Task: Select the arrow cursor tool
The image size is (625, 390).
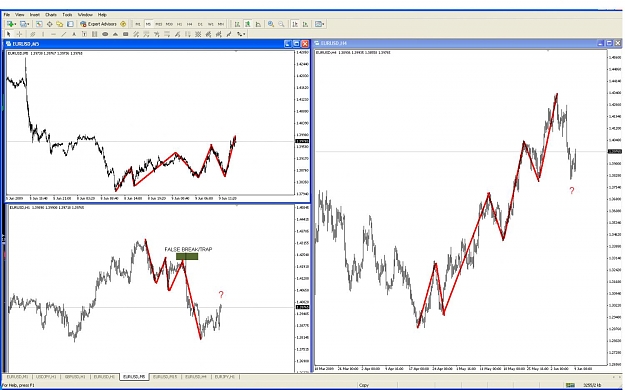Action: point(8,34)
